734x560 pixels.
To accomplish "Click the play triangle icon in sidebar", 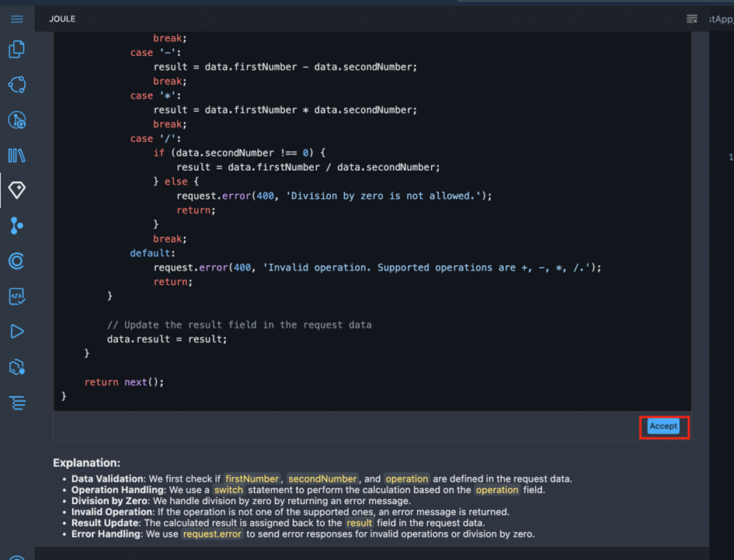I will [16, 332].
